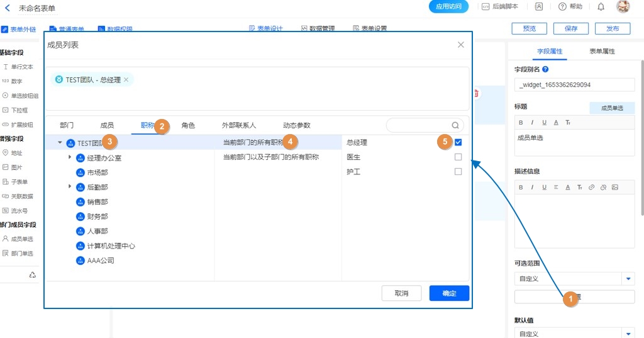
Task: Click the insert image icon in the 描述信息 toolbar
Action: click(614, 187)
